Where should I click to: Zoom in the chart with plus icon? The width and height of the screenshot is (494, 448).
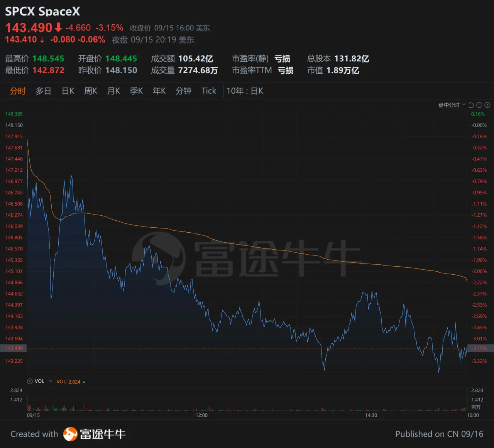[487, 105]
